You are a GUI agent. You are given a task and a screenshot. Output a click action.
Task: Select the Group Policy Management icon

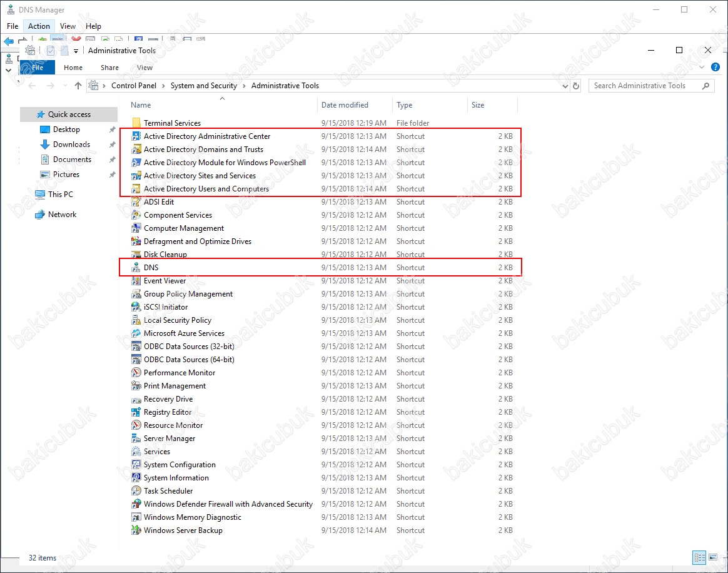coord(136,294)
